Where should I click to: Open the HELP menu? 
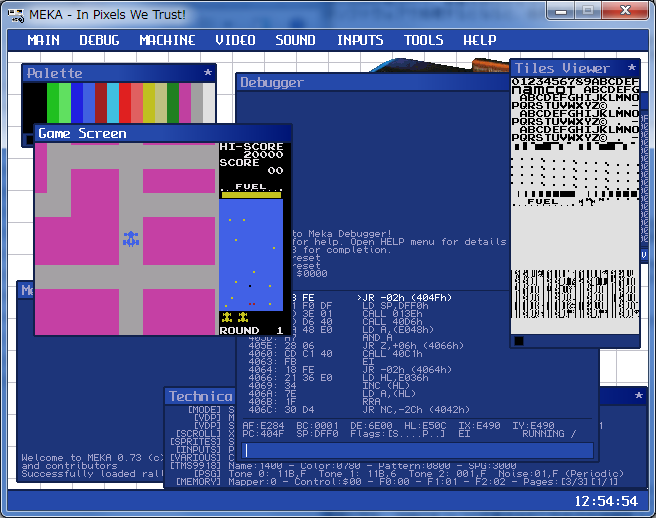pyautogui.click(x=479, y=40)
